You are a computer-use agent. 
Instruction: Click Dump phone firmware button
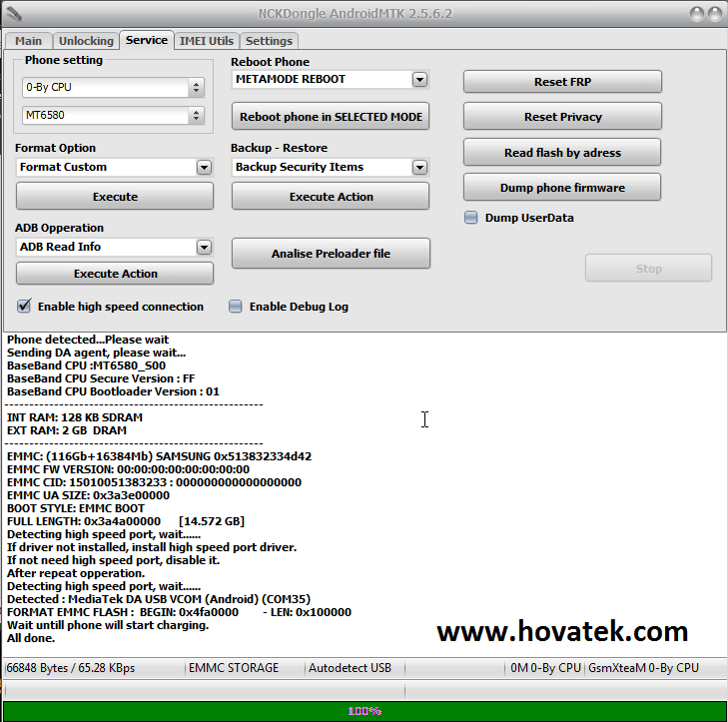coord(562,188)
